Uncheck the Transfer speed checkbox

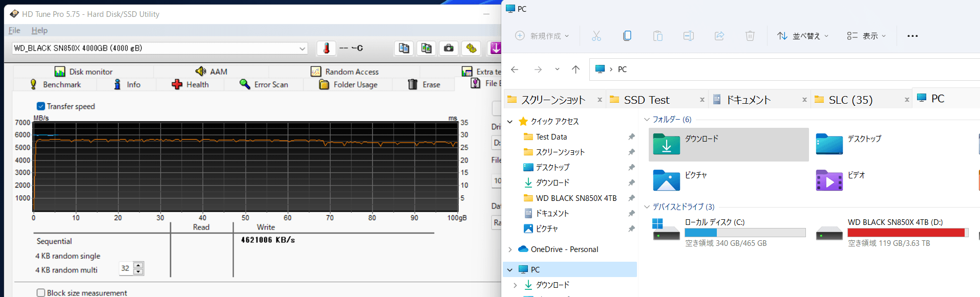(41, 106)
